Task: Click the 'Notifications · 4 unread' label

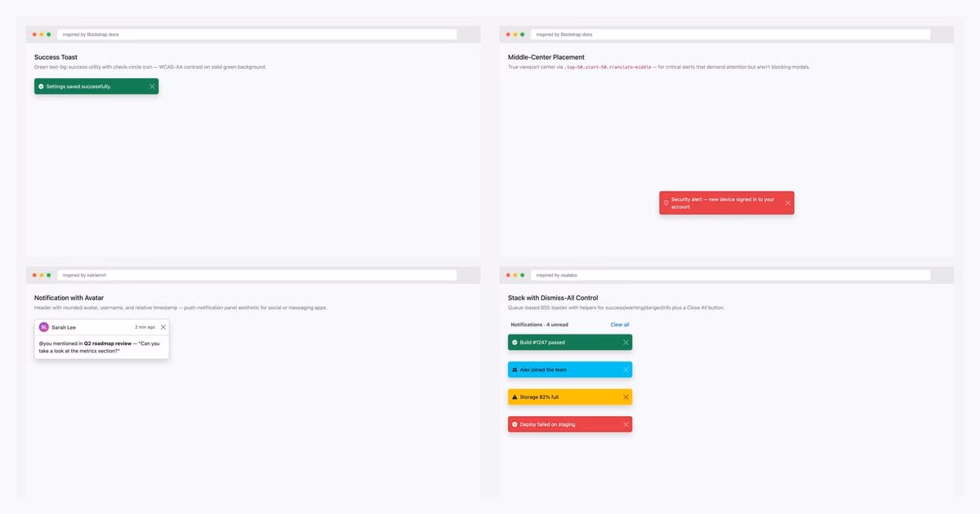Action: [x=539, y=325]
